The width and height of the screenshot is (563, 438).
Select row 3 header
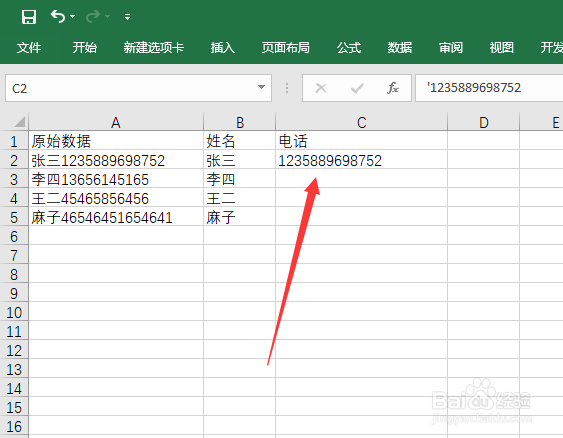point(14,179)
